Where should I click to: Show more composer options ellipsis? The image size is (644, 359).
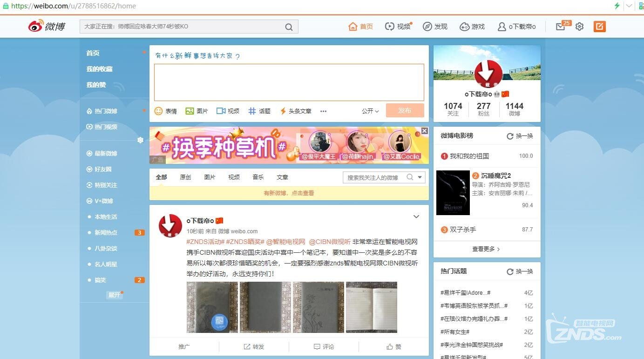[323, 111]
